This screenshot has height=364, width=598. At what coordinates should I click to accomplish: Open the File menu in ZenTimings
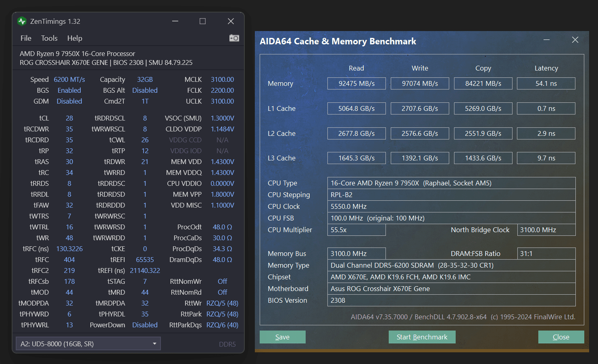tap(26, 38)
